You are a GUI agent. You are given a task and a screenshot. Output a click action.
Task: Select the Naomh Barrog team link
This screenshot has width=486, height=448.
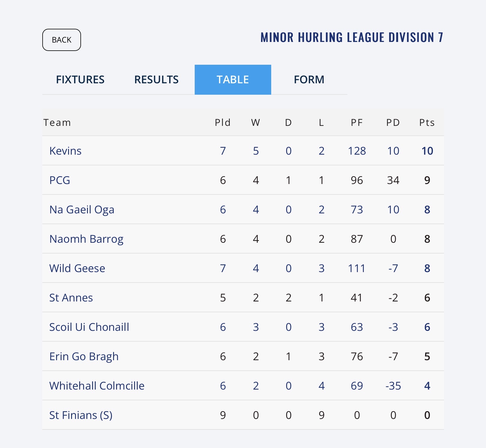pyautogui.click(x=86, y=239)
